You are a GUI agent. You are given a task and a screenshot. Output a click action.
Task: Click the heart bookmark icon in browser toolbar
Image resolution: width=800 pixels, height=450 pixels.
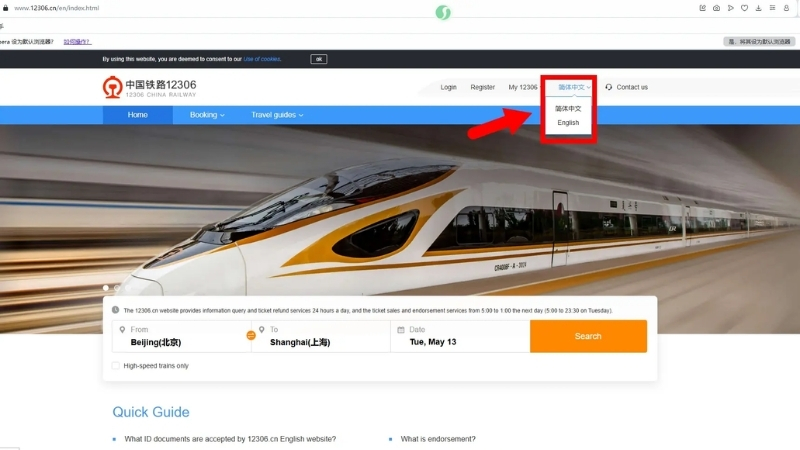(744, 8)
